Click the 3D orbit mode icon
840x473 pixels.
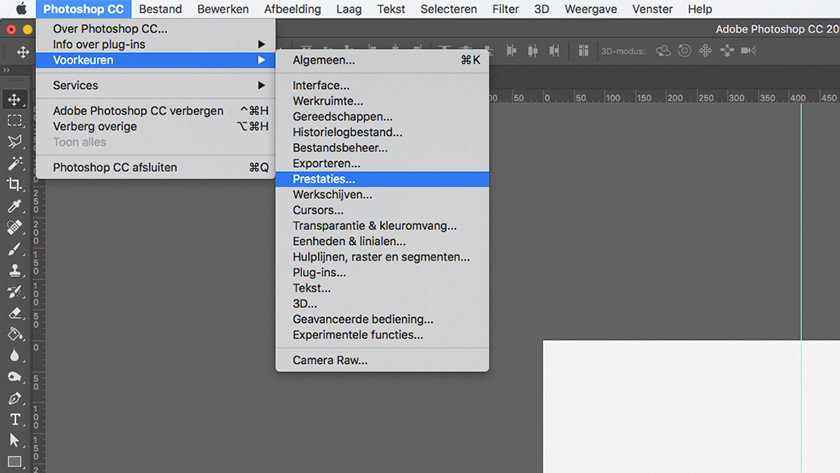663,51
